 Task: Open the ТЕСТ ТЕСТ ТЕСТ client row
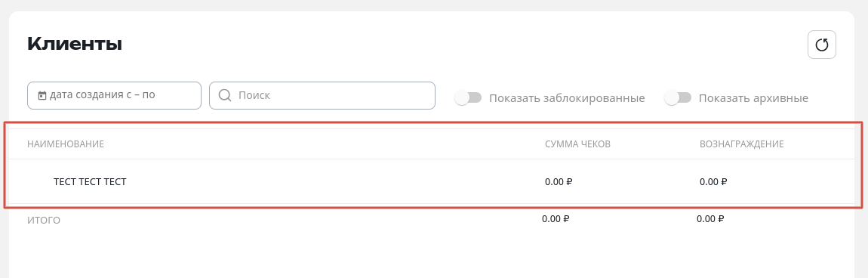click(432, 181)
